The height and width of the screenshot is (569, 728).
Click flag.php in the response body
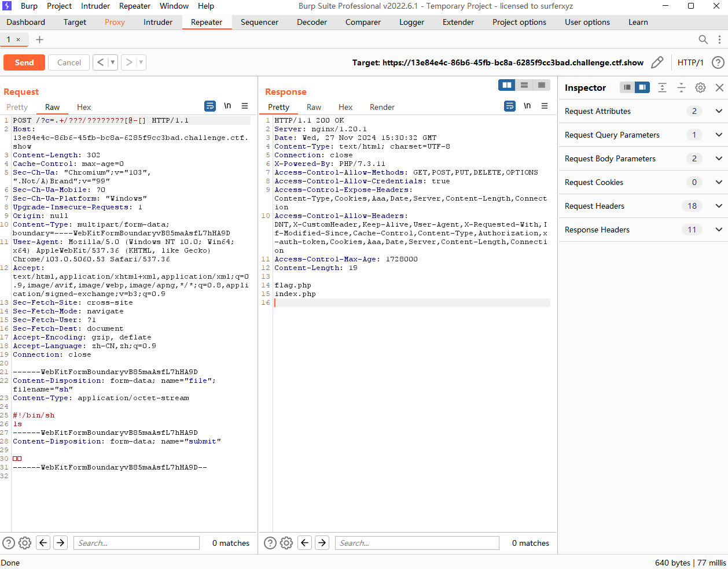pos(293,285)
